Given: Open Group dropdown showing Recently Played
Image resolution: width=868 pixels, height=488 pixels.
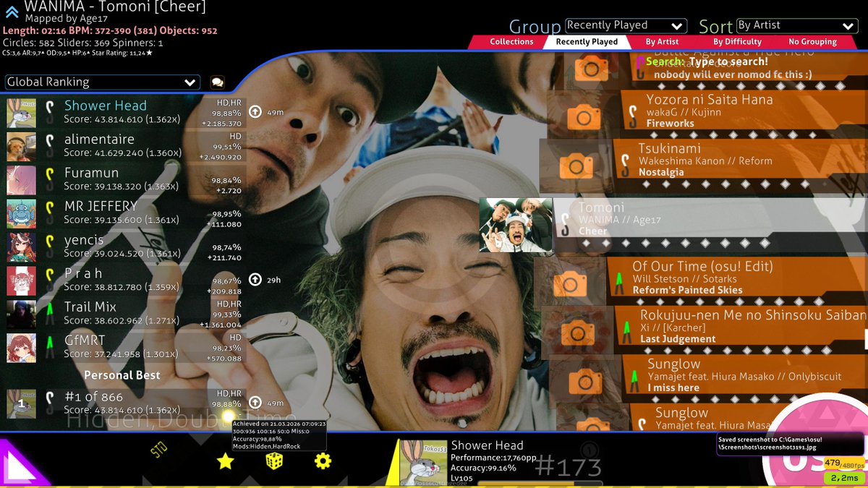Looking at the screenshot, I should (626, 25).
